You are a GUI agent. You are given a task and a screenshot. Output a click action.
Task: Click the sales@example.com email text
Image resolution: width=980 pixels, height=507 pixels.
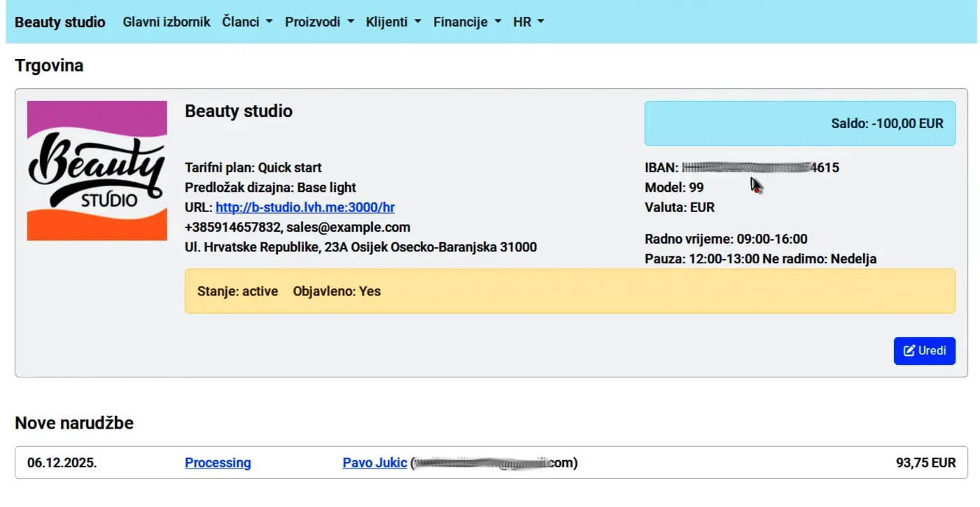348,227
